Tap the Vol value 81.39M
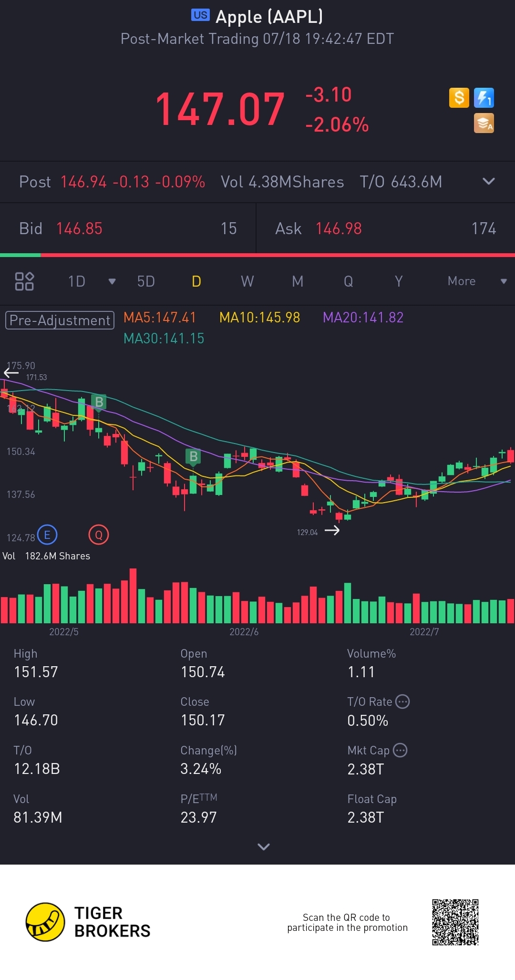This screenshot has width=515, height=980. point(38,817)
